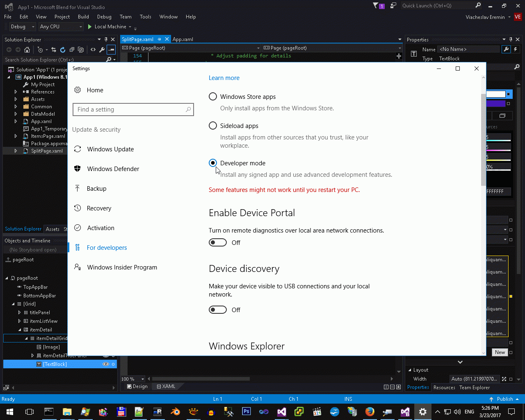This screenshot has width=525, height=420.
Task: Click the search magnifier in Find a setting
Action: (188, 110)
